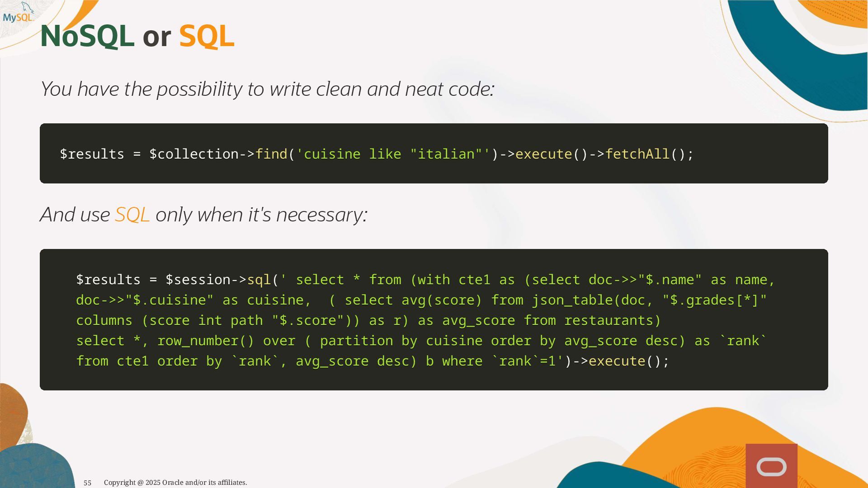Click the MySQL dolphin logo
Screen dimensions: 868x488
19,14
